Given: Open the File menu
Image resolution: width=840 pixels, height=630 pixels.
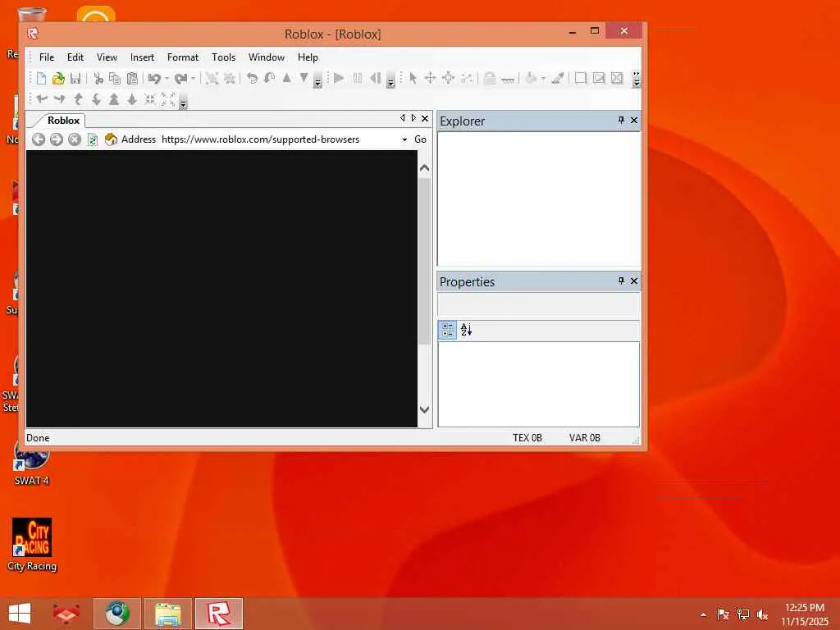Looking at the screenshot, I should (x=47, y=57).
